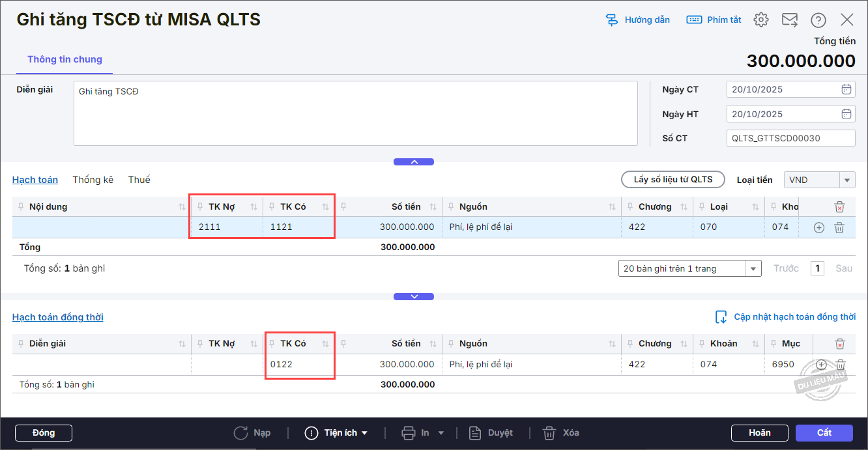Image resolution: width=868 pixels, height=450 pixels.
Task: Pin the Số tiền column in Hạch toán
Action: 343,207
